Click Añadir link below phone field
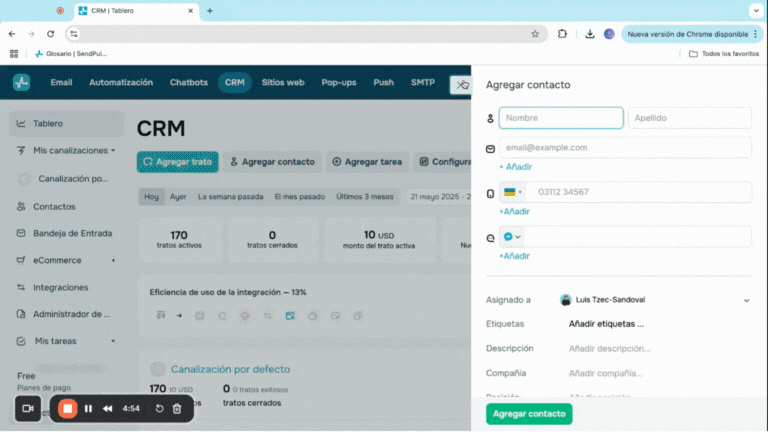768x432 pixels. pos(514,212)
